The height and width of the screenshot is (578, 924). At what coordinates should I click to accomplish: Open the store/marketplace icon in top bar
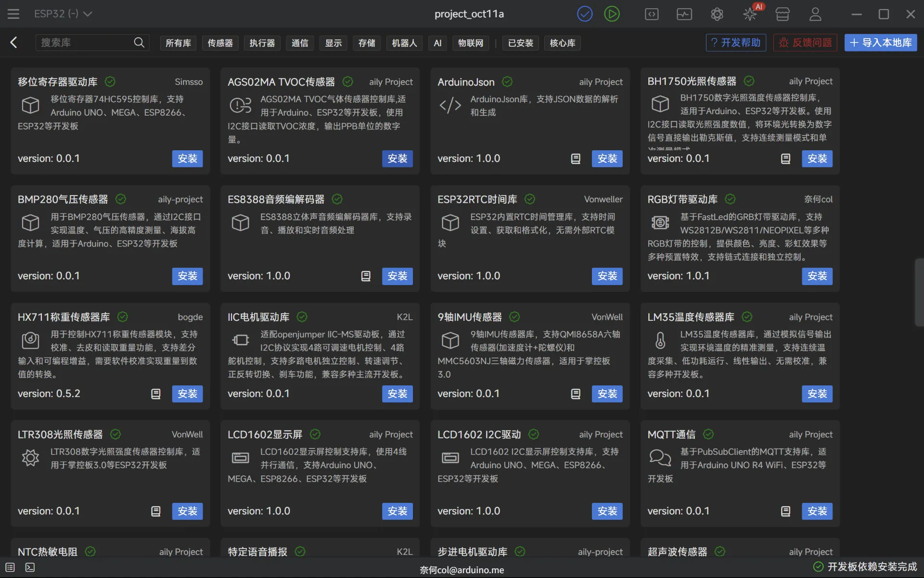(783, 14)
